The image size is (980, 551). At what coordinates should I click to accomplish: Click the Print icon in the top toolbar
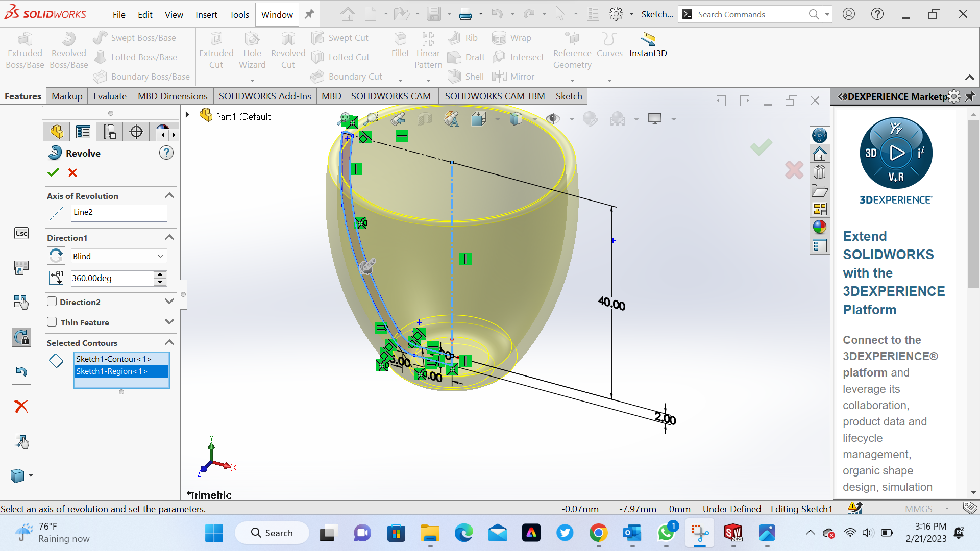tap(465, 14)
